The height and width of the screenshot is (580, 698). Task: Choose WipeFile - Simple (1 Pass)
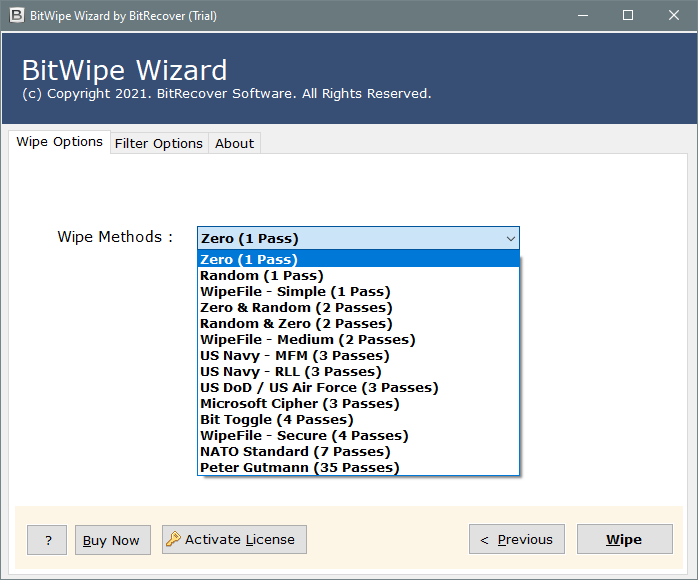pyautogui.click(x=358, y=292)
